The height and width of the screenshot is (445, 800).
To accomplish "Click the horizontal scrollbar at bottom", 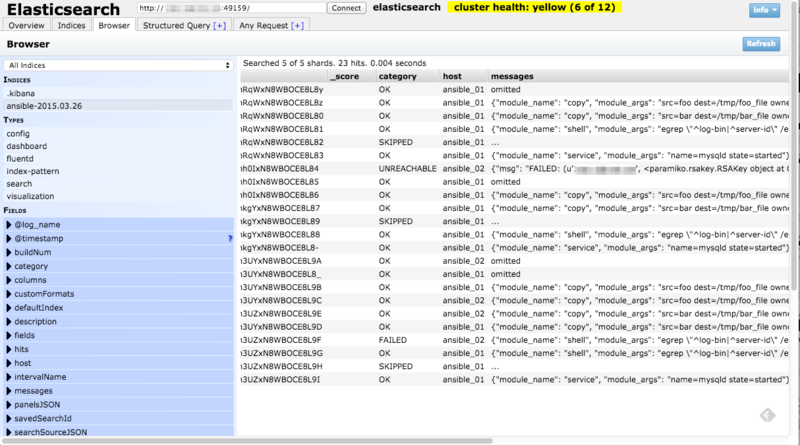I will point(247,441).
